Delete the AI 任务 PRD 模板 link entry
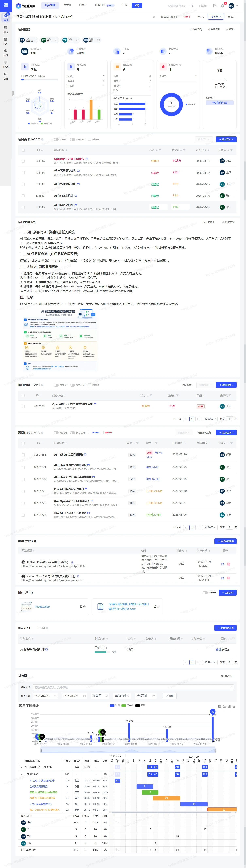246x868 pixels. click(229, 564)
